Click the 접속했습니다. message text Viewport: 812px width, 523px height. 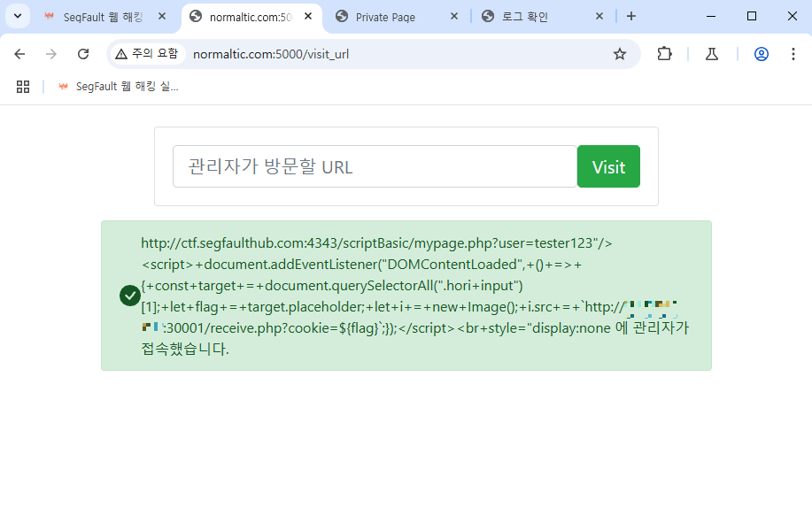tap(185, 350)
